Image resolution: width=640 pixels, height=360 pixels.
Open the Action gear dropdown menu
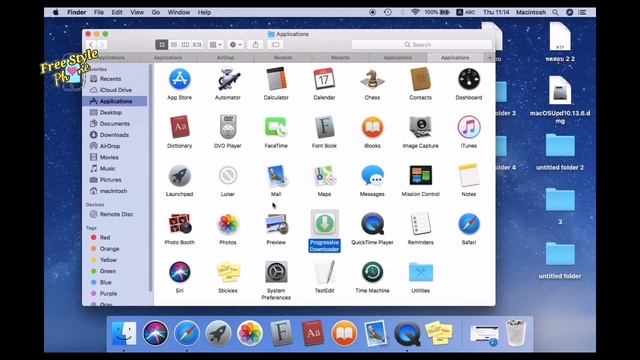236,44
